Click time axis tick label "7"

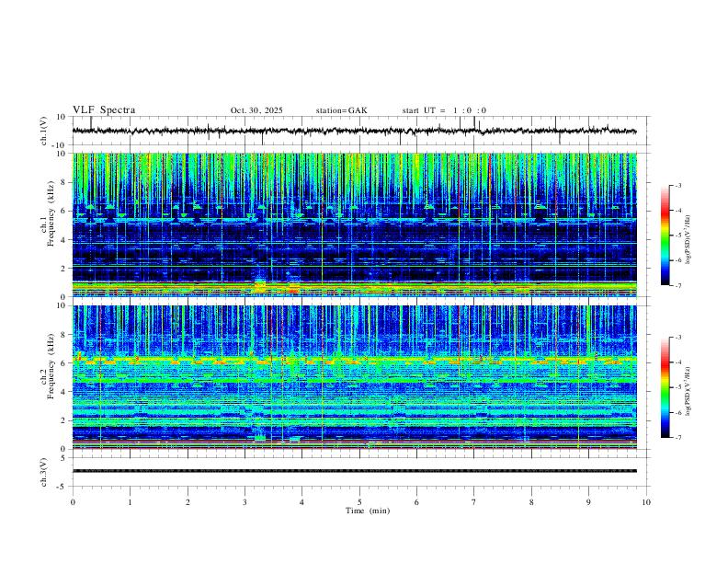click(474, 502)
